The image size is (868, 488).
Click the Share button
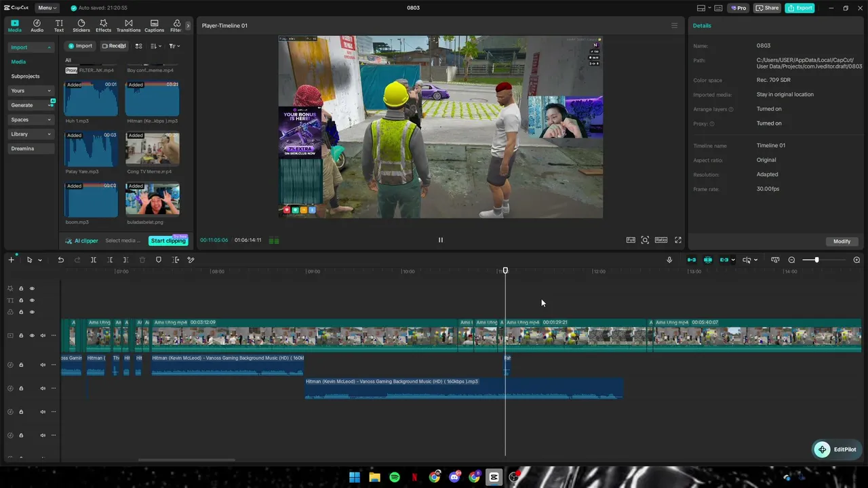tap(768, 8)
